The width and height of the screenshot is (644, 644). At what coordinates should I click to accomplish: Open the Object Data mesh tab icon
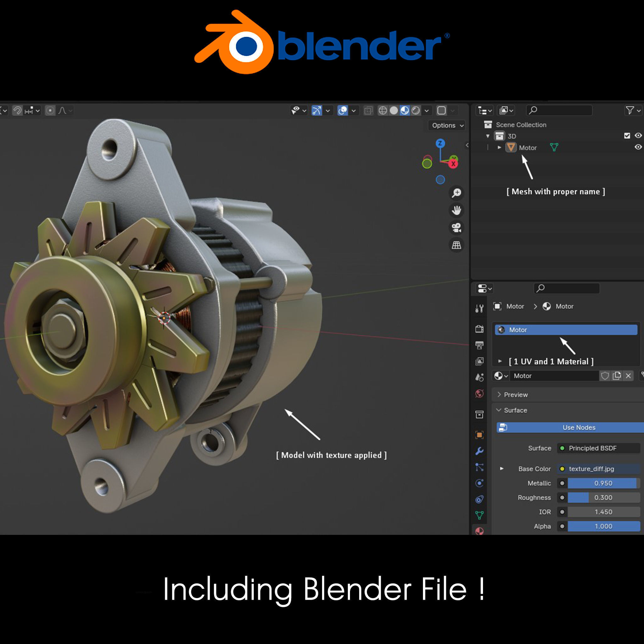pos(479,515)
